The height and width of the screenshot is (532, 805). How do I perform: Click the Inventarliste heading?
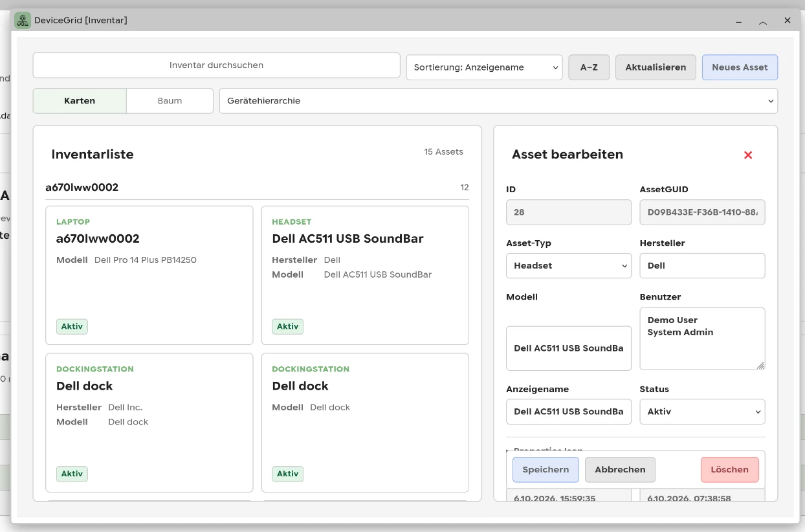(x=93, y=155)
